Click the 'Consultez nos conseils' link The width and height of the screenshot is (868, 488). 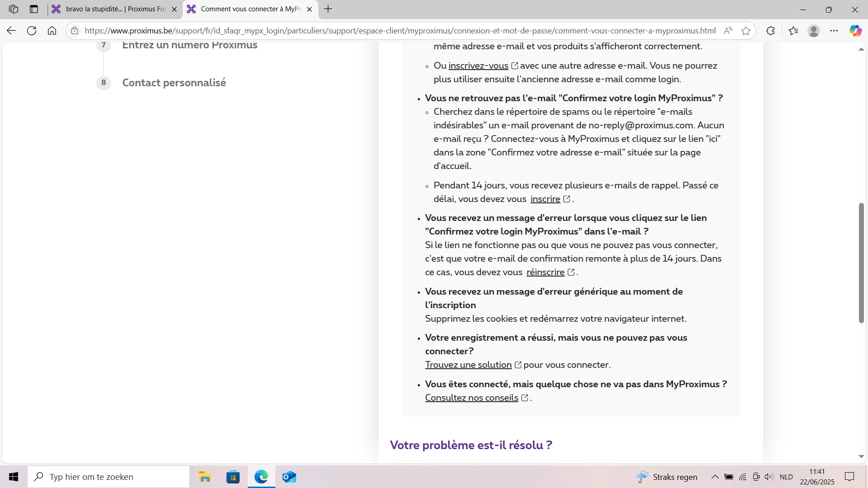tap(472, 398)
